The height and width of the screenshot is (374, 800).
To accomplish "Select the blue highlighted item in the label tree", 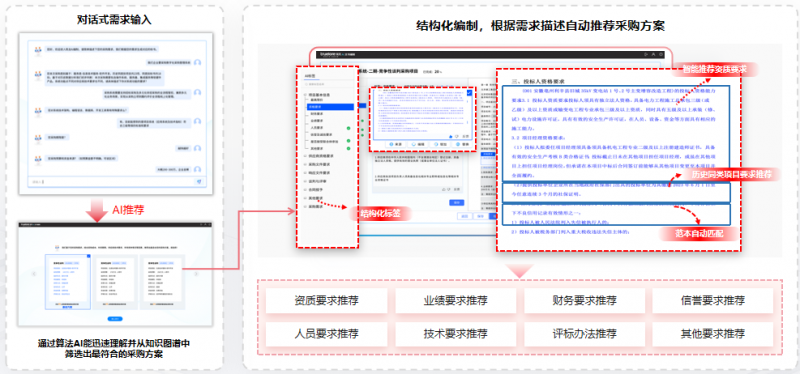I will [x=330, y=107].
